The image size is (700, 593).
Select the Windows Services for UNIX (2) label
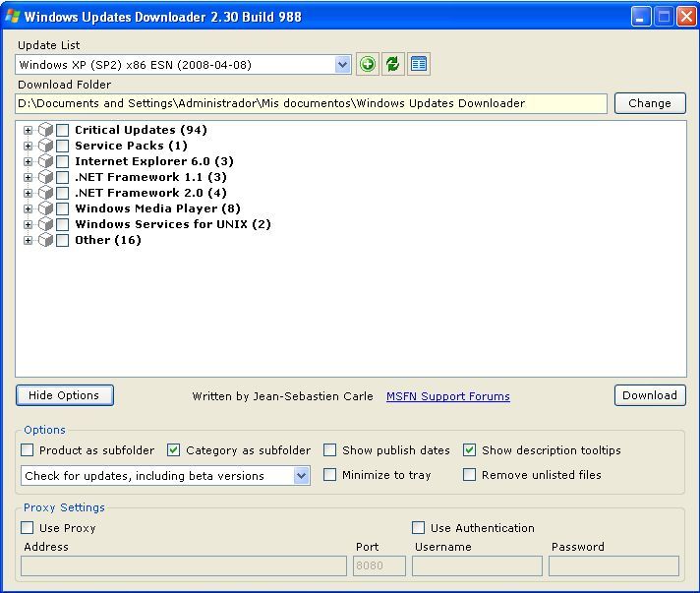pos(173,224)
